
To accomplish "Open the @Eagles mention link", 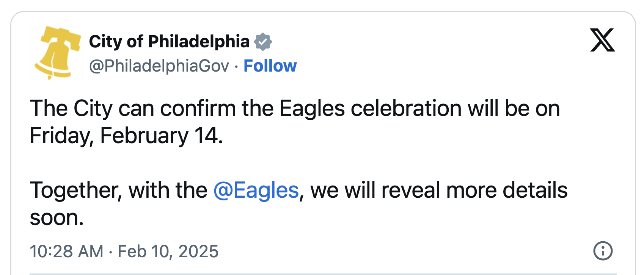I will pyautogui.click(x=256, y=190).
